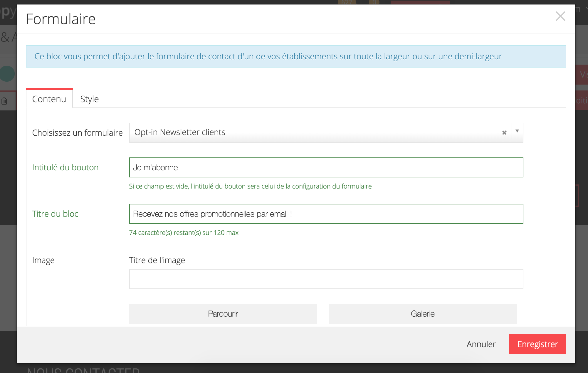Close the Formulaire dialog with the X
This screenshot has height=373, width=588.
point(560,16)
